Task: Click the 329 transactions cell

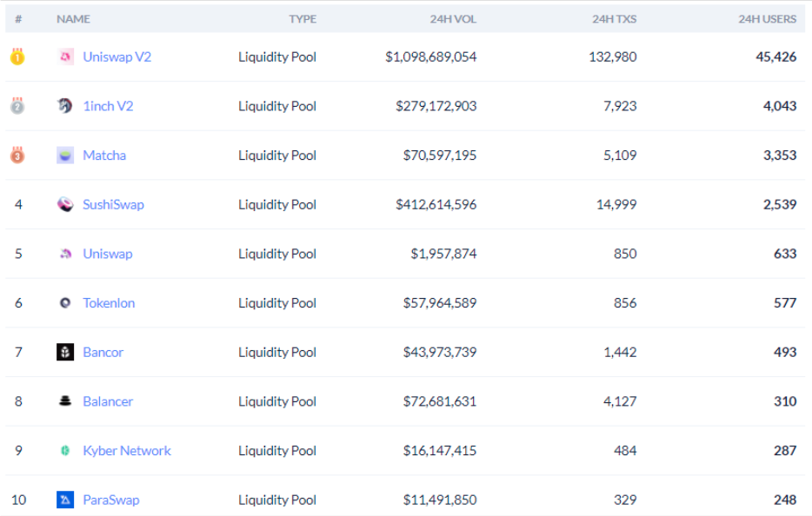Action: pyautogui.click(x=625, y=499)
